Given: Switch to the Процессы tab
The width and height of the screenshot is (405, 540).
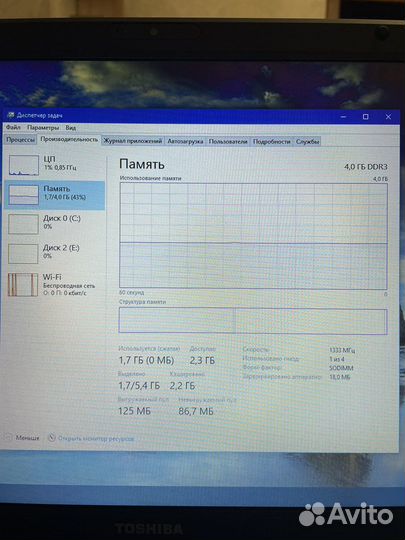Looking at the screenshot, I should click(x=21, y=140).
